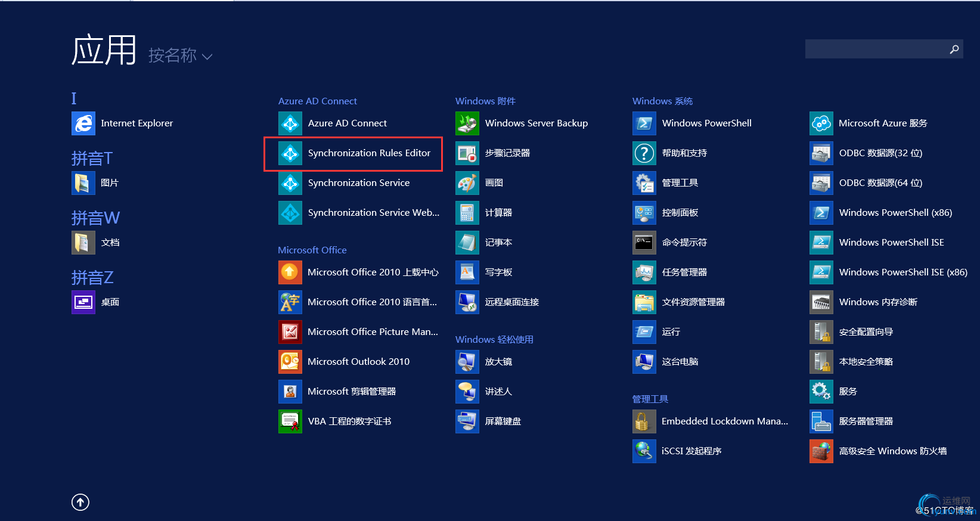Open the 任务管理器 task manager icon
This screenshot has height=521, width=980.
pyautogui.click(x=644, y=272)
